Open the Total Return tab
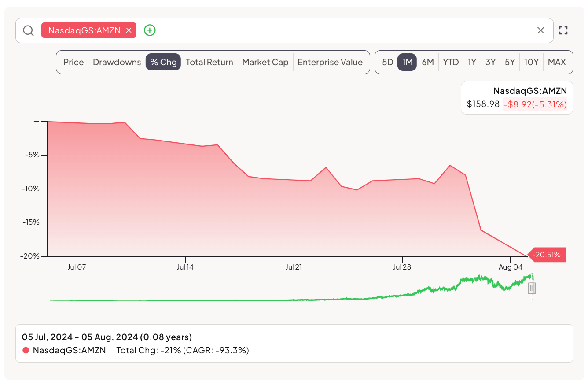588x385 pixels. (x=209, y=62)
